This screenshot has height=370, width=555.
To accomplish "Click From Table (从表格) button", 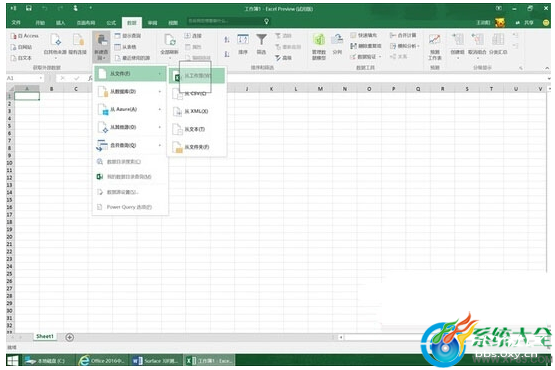I will point(126,47).
